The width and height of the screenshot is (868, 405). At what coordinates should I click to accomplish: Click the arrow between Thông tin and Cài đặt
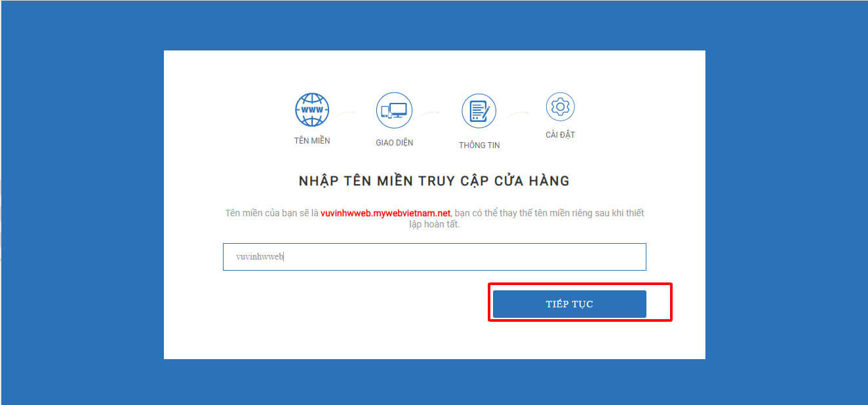[x=518, y=113]
